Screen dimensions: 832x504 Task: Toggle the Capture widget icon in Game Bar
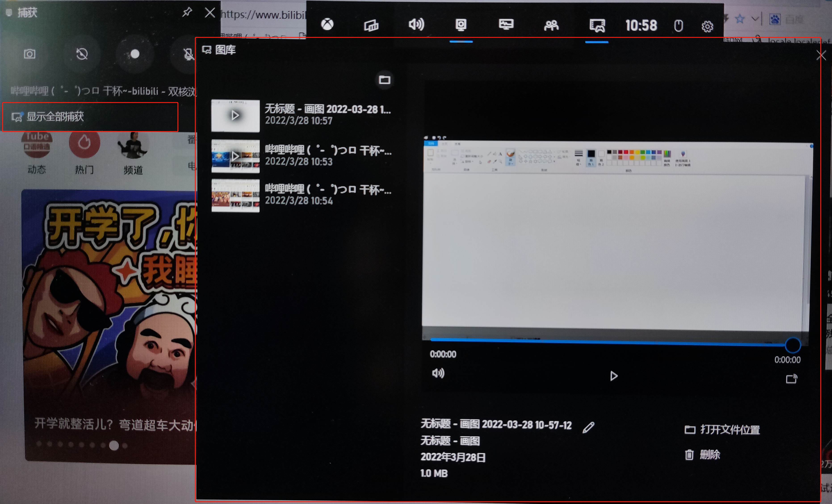(461, 25)
